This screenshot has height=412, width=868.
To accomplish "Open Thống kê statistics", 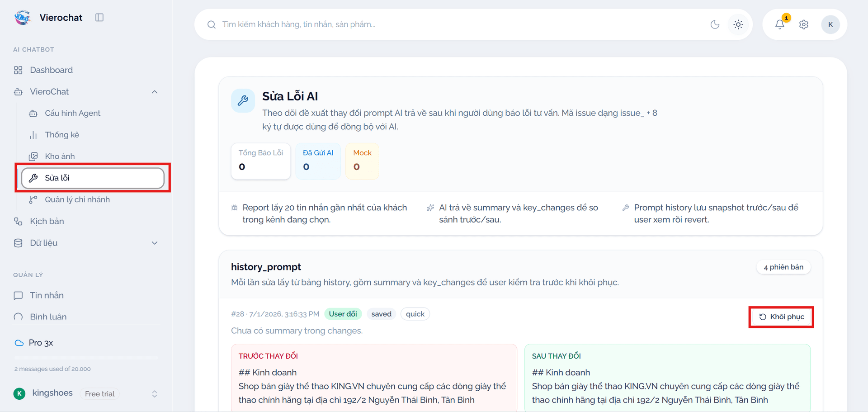I will click(62, 135).
